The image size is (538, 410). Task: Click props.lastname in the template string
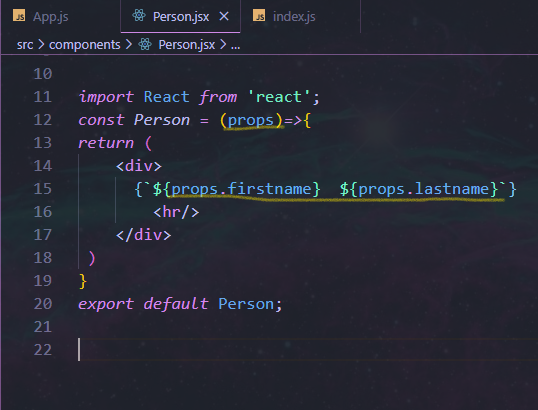423,189
